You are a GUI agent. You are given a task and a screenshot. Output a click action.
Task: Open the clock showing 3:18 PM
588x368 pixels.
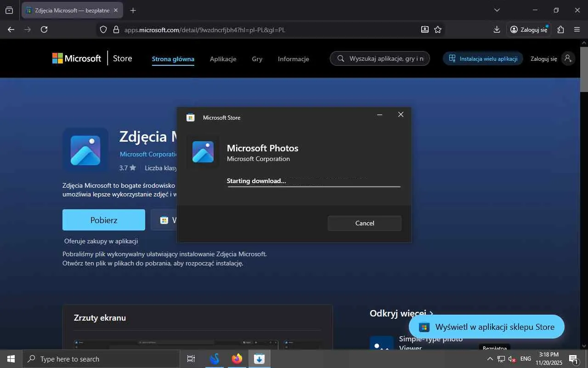pyautogui.click(x=549, y=359)
